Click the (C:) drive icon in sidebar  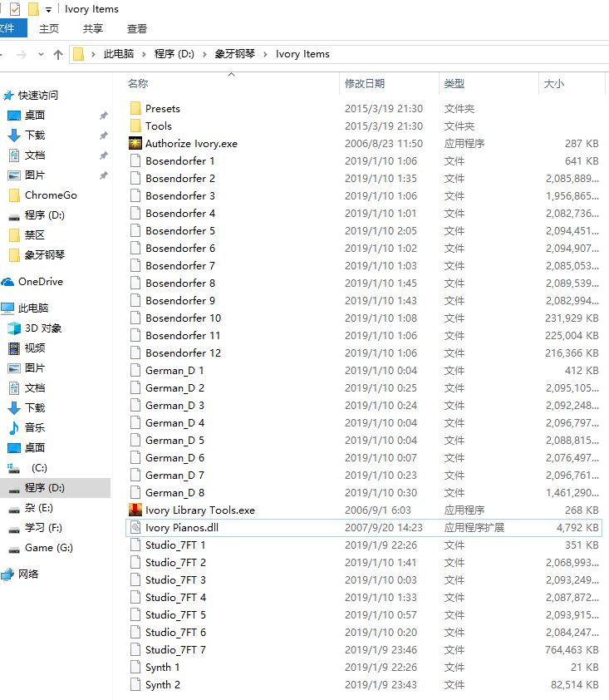tap(14, 468)
